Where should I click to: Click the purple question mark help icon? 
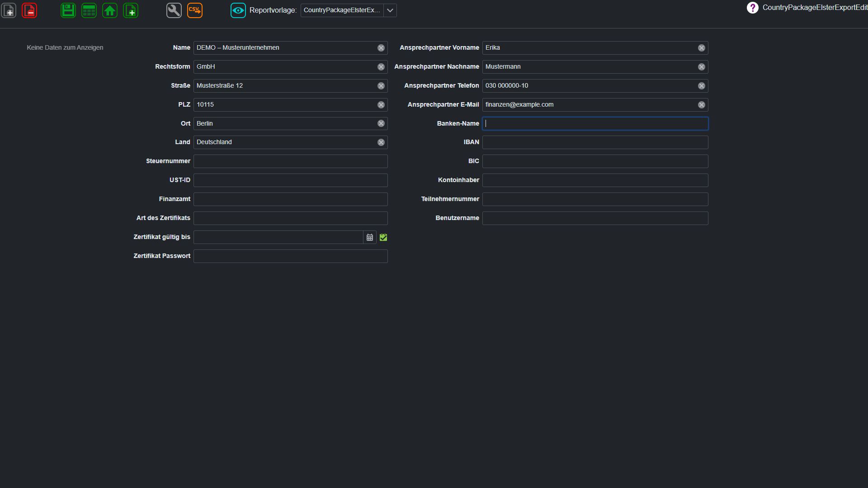tap(752, 8)
